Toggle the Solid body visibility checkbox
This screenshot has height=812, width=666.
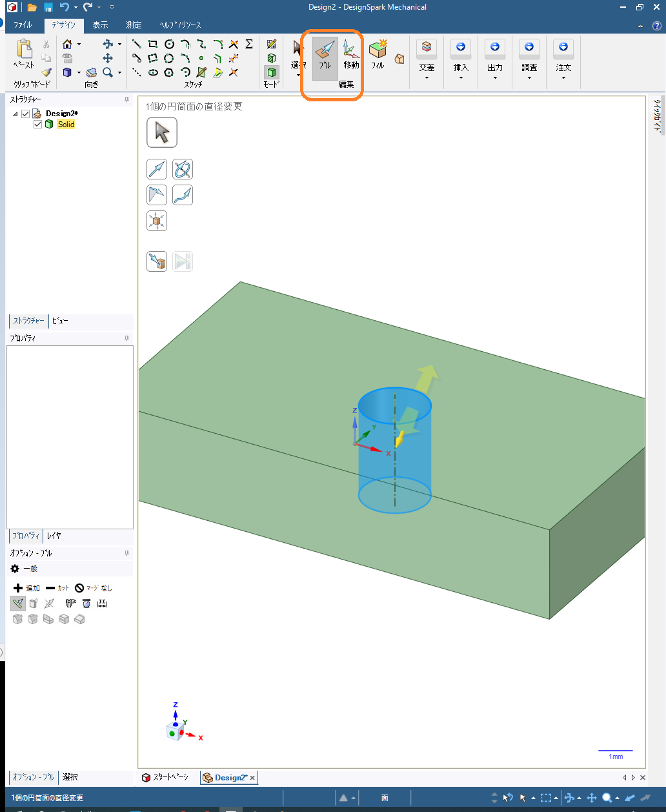[x=37, y=125]
